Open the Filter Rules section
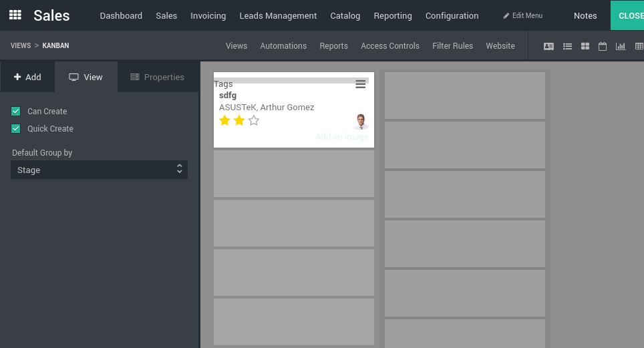The image size is (644, 348). click(453, 46)
